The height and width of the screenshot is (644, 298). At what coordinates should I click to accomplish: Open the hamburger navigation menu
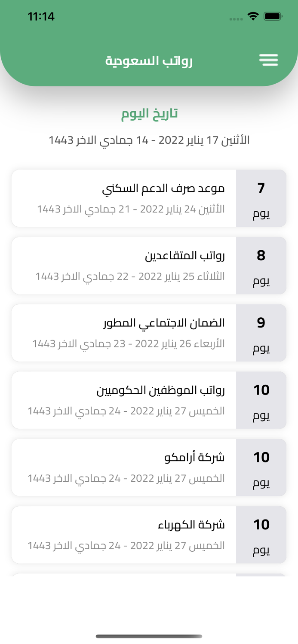269,60
